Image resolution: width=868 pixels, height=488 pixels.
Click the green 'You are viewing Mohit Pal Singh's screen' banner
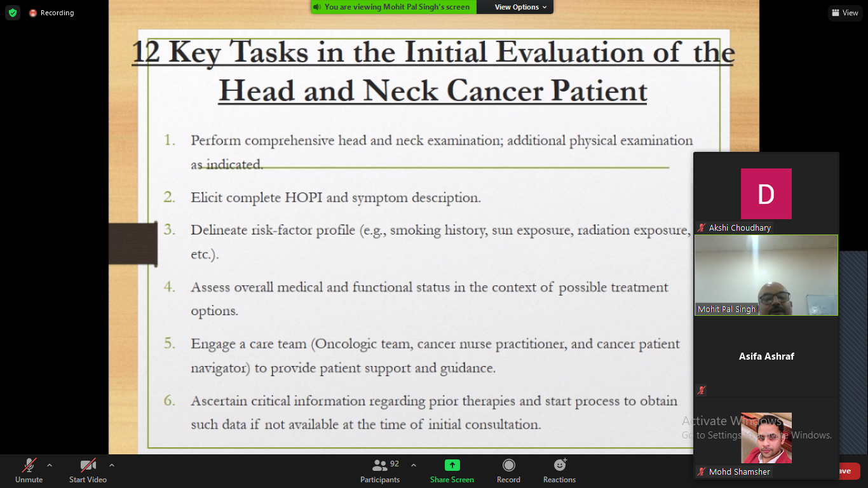point(393,7)
